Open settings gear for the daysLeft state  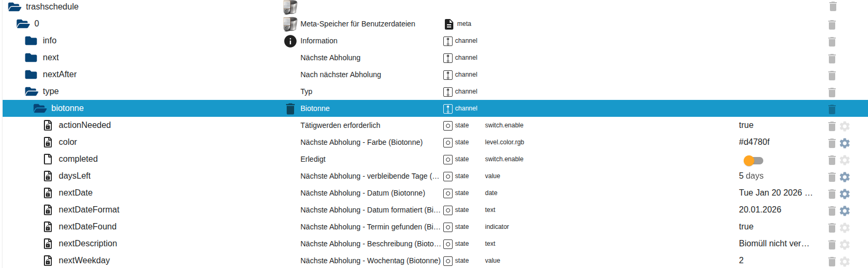coord(845,177)
